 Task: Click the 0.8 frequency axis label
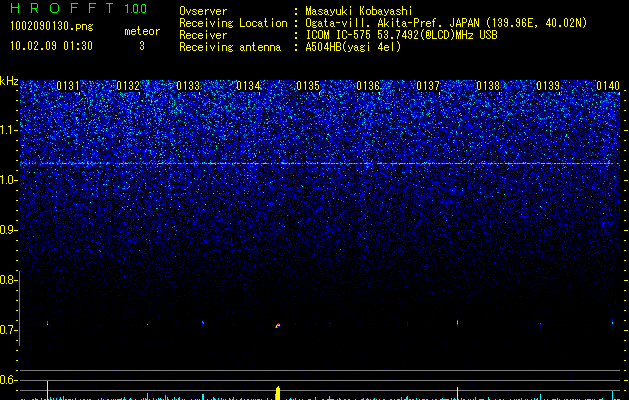(8, 280)
